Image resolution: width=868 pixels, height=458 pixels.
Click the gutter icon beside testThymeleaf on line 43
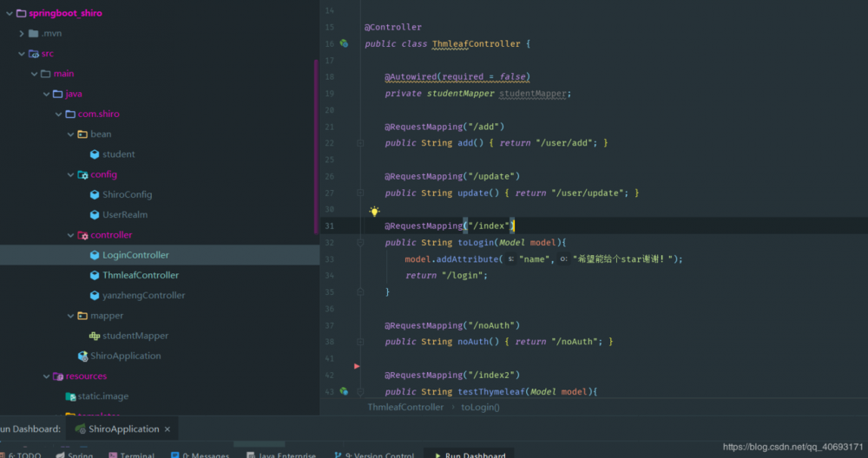point(344,391)
